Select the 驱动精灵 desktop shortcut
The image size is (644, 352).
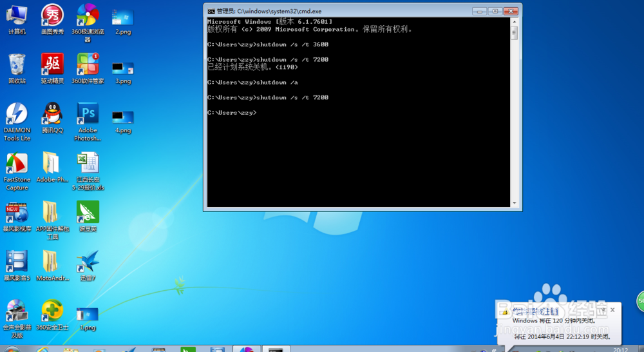point(52,69)
